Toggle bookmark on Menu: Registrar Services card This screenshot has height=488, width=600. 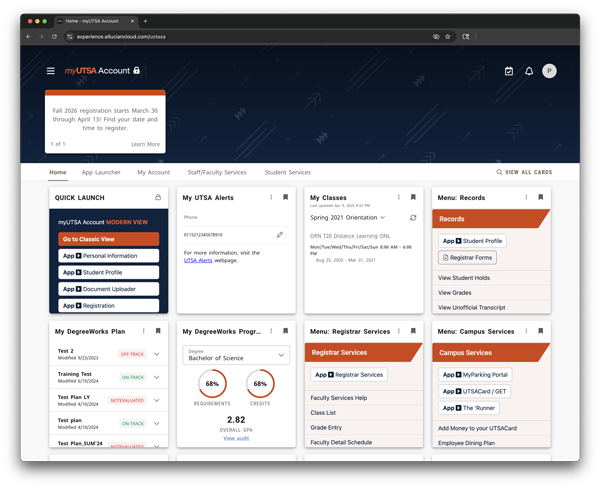pyautogui.click(x=413, y=331)
